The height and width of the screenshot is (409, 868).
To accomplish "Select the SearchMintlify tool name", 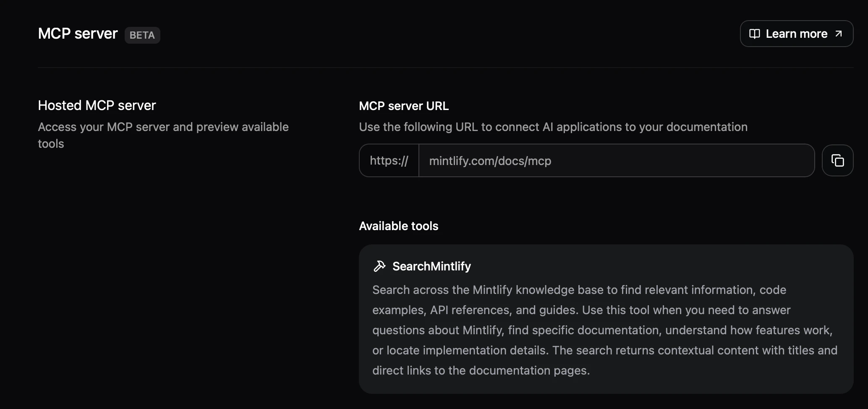I will 431,266.
